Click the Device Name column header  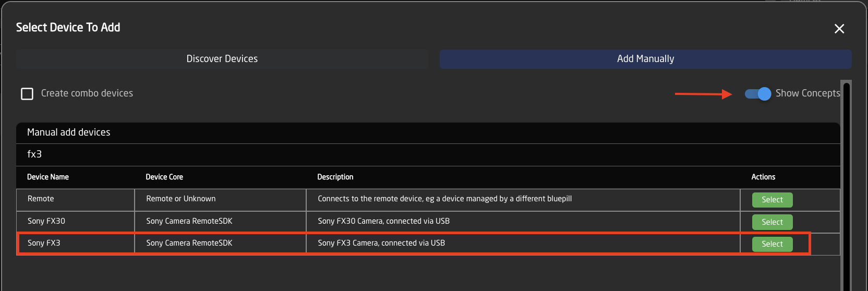pyautogui.click(x=48, y=177)
